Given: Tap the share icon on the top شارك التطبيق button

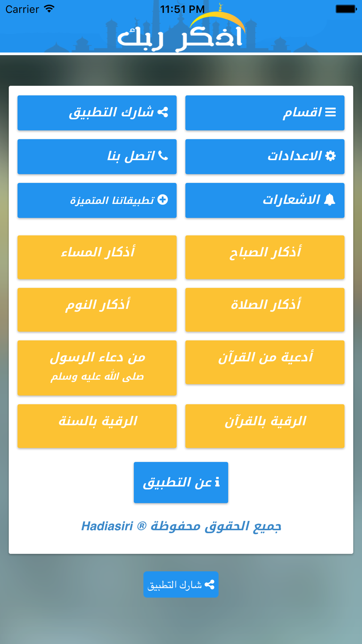Looking at the screenshot, I should [x=163, y=112].
